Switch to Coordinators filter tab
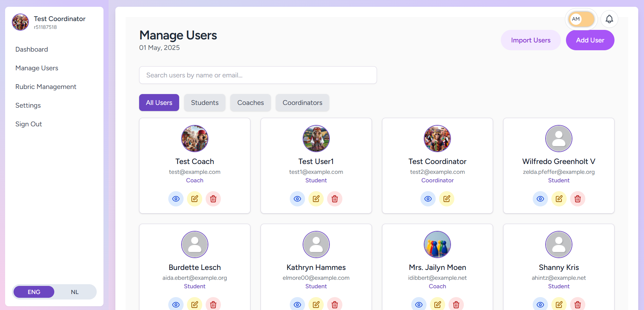 (x=302, y=103)
